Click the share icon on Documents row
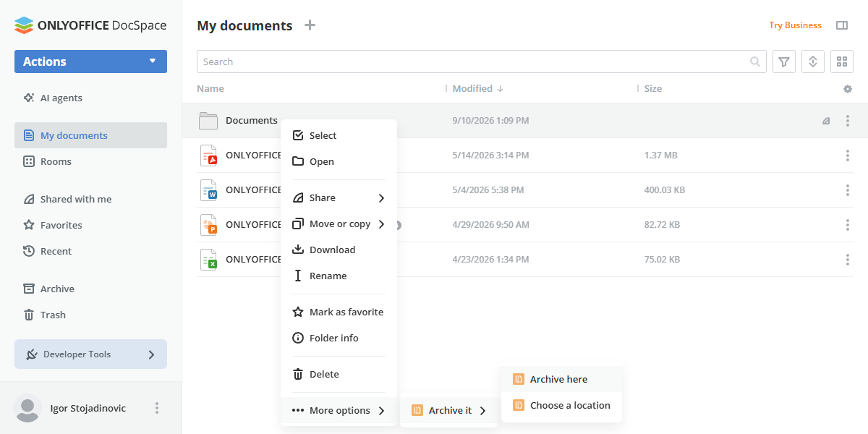Image resolution: width=868 pixels, height=434 pixels. pos(826,121)
